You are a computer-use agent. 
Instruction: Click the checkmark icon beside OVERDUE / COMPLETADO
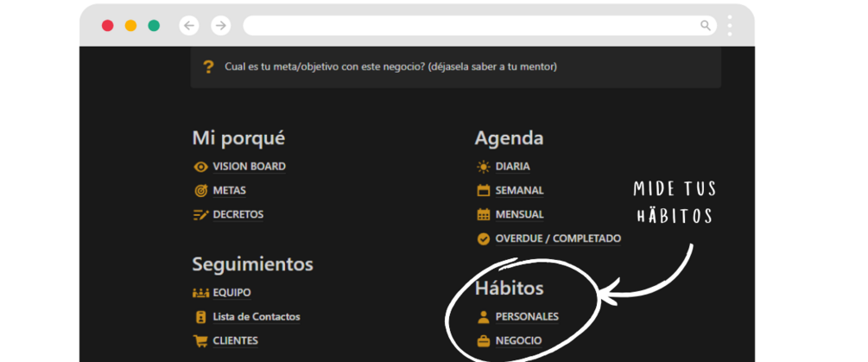pos(484,239)
